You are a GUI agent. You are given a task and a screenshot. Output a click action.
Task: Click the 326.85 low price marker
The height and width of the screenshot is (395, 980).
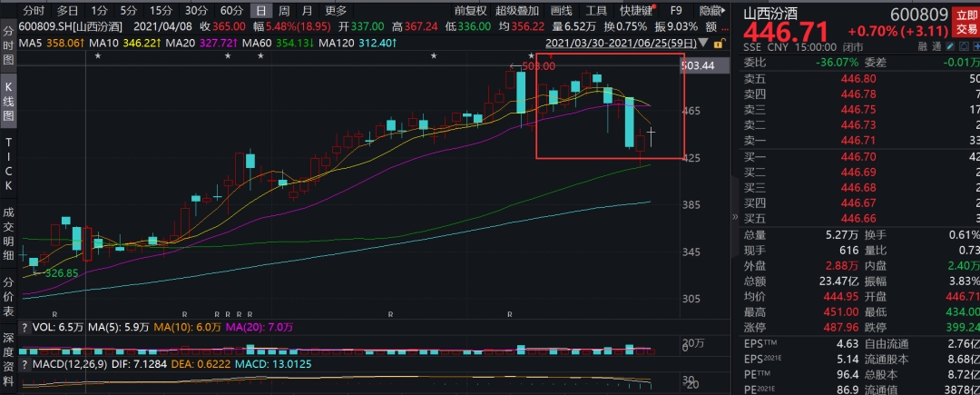(x=60, y=272)
